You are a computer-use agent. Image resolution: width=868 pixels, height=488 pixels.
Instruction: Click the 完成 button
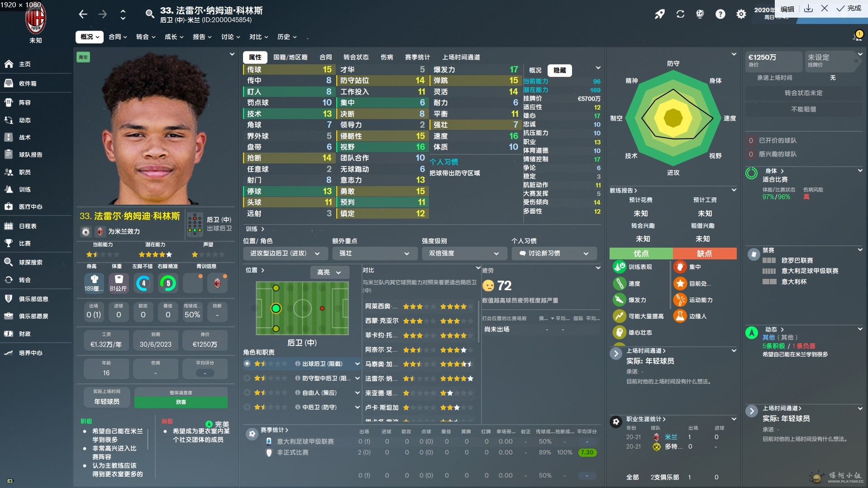849,8
